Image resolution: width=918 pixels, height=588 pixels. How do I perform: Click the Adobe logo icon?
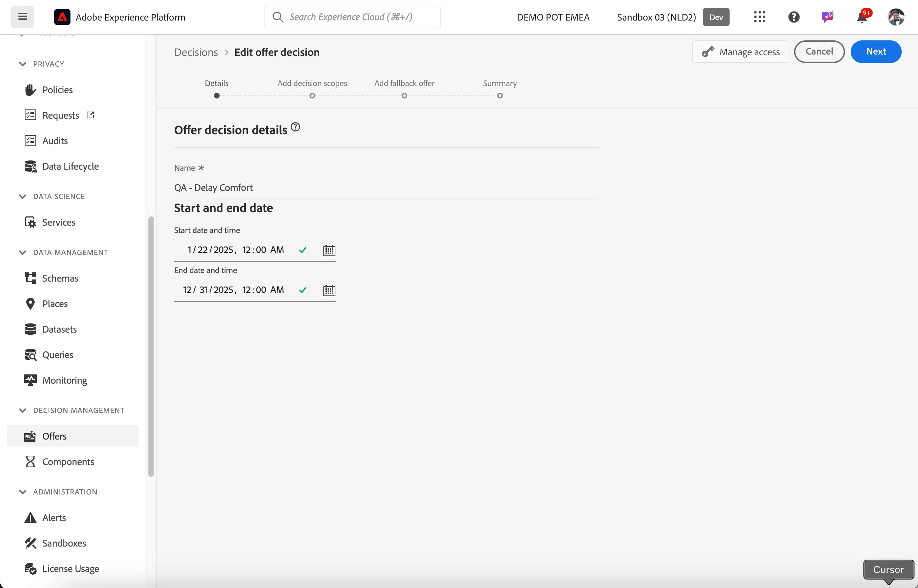62,17
